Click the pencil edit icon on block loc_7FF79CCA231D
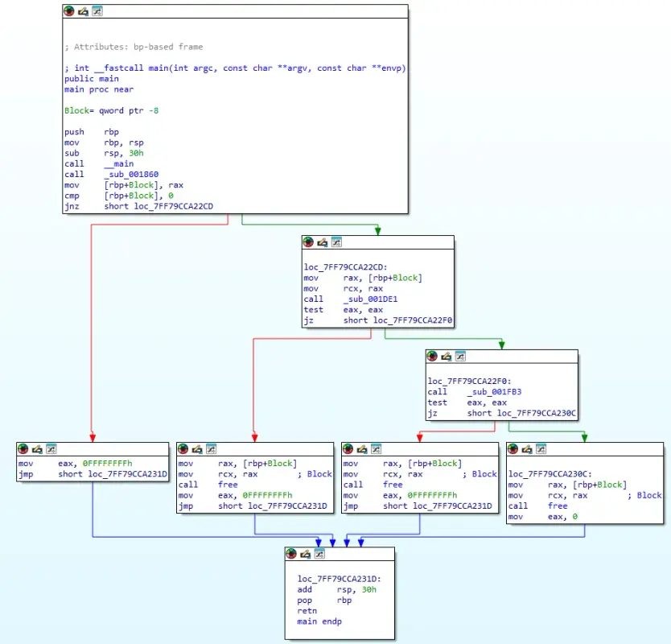Screen dimensions: 671x644 pos(305,554)
